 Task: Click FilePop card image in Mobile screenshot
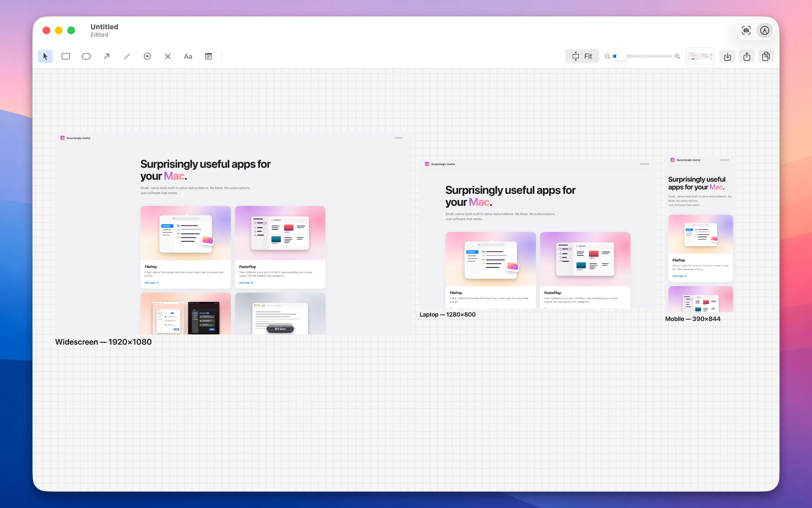click(701, 234)
